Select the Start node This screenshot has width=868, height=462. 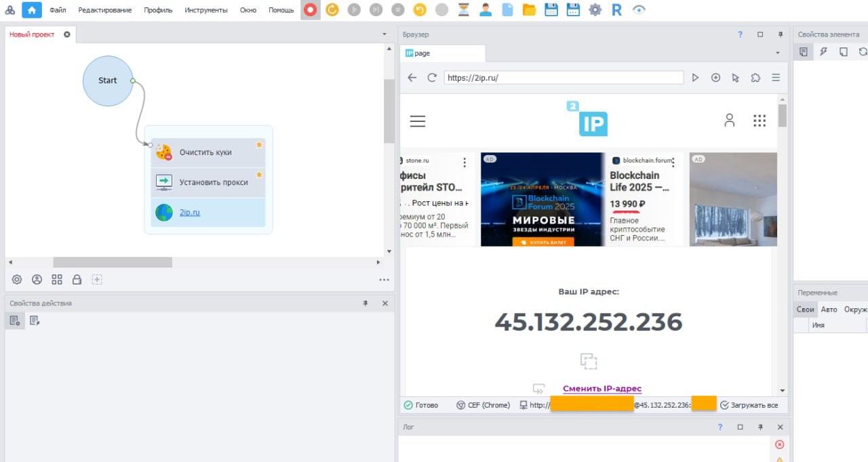coord(108,81)
